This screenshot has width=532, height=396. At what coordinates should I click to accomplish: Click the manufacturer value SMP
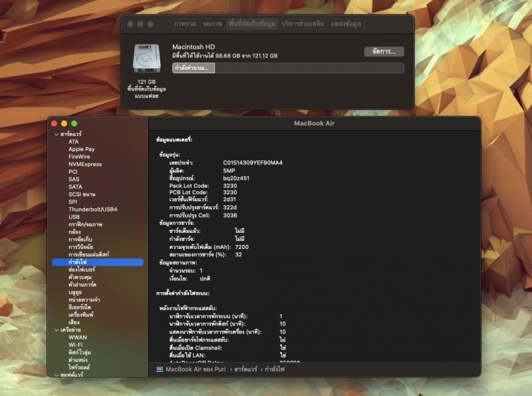(229, 170)
